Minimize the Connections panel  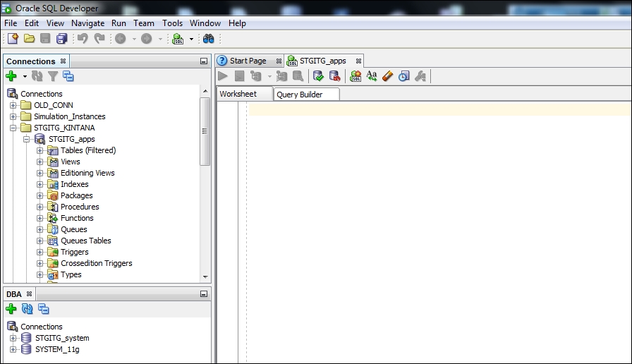[204, 61]
